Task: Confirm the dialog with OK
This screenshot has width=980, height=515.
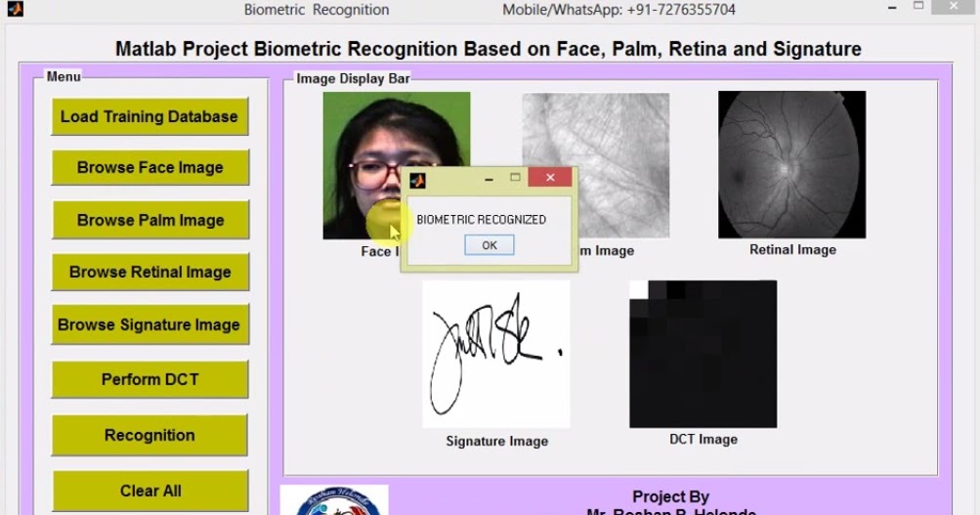Action: point(490,245)
